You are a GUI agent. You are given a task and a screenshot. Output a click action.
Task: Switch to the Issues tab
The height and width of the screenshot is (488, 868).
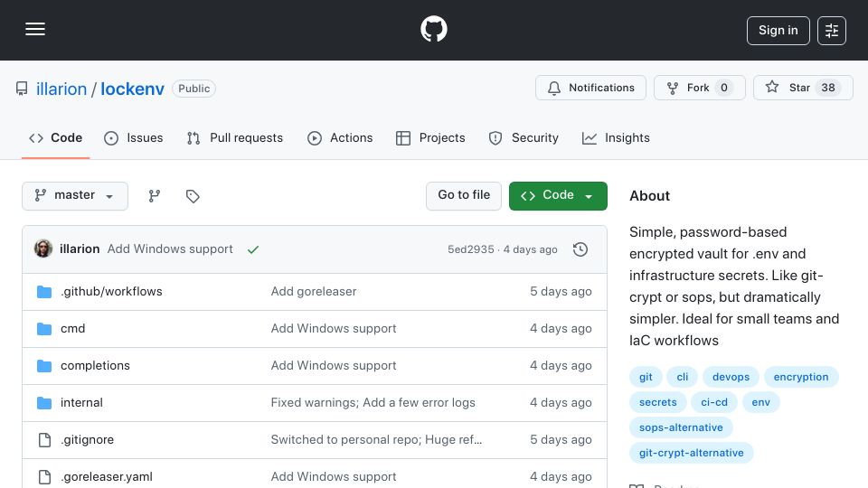pos(134,137)
